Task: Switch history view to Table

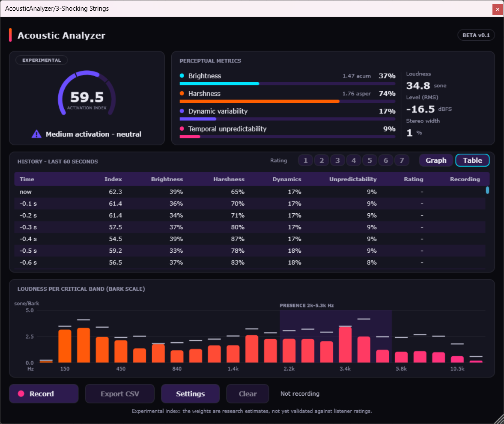Action: point(472,160)
